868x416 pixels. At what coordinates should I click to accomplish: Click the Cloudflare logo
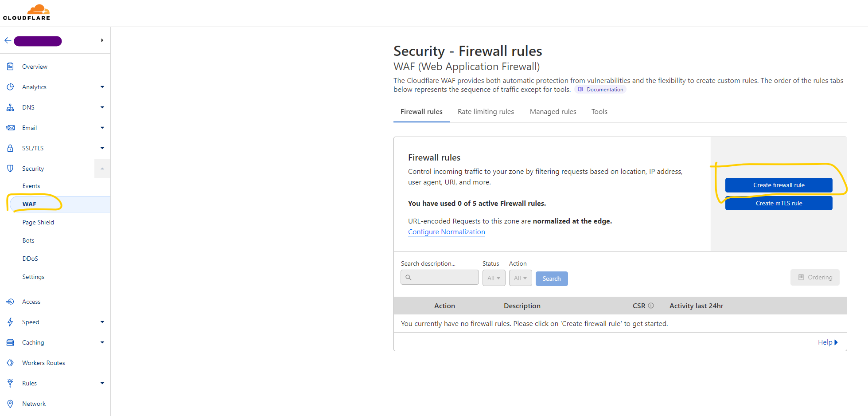tap(27, 12)
